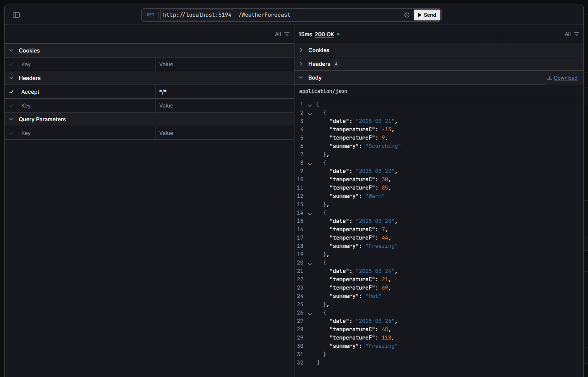Click the play triangle inside the Send button
This screenshot has height=377, width=588.
[x=420, y=15]
